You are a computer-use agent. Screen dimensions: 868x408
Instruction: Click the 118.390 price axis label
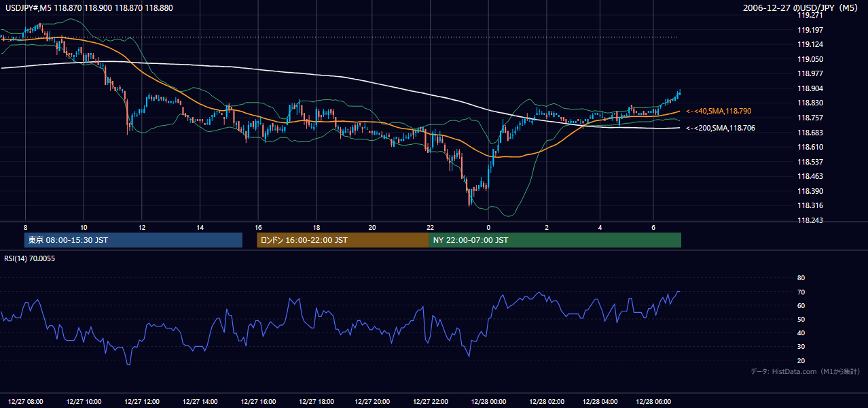click(x=810, y=191)
